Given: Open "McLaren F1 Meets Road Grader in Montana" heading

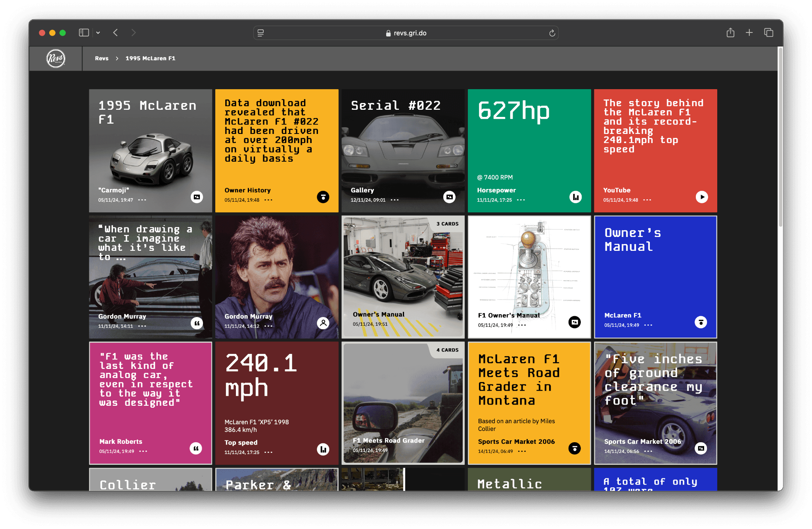Looking at the screenshot, I should pos(519,380).
